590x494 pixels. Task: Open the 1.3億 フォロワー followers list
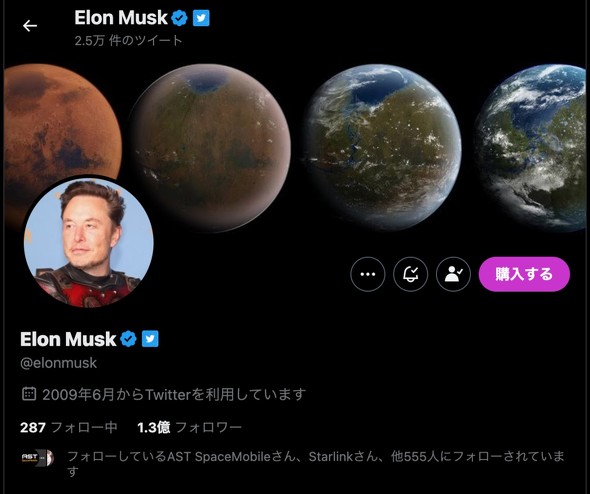(x=189, y=427)
